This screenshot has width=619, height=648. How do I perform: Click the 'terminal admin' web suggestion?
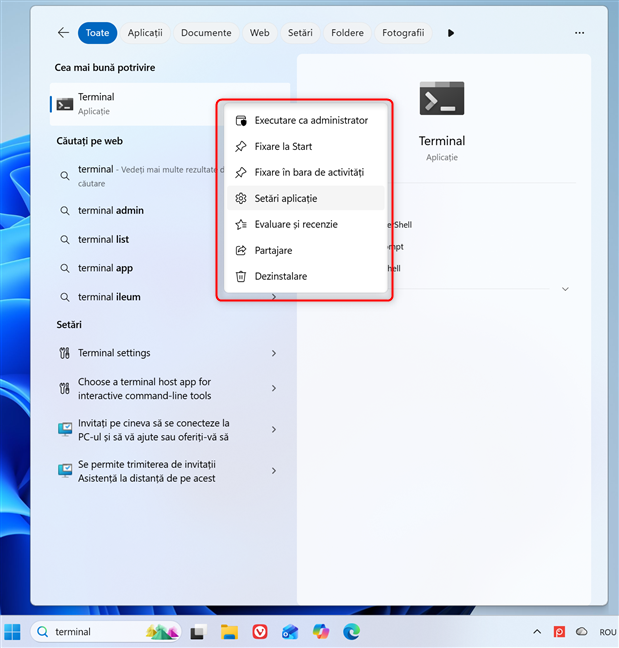pyautogui.click(x=111, y=211)
